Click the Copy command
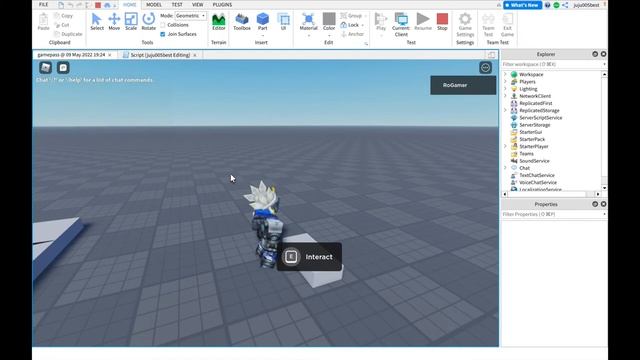The height and width of the screenshot is (360, 640). [64, 16]
